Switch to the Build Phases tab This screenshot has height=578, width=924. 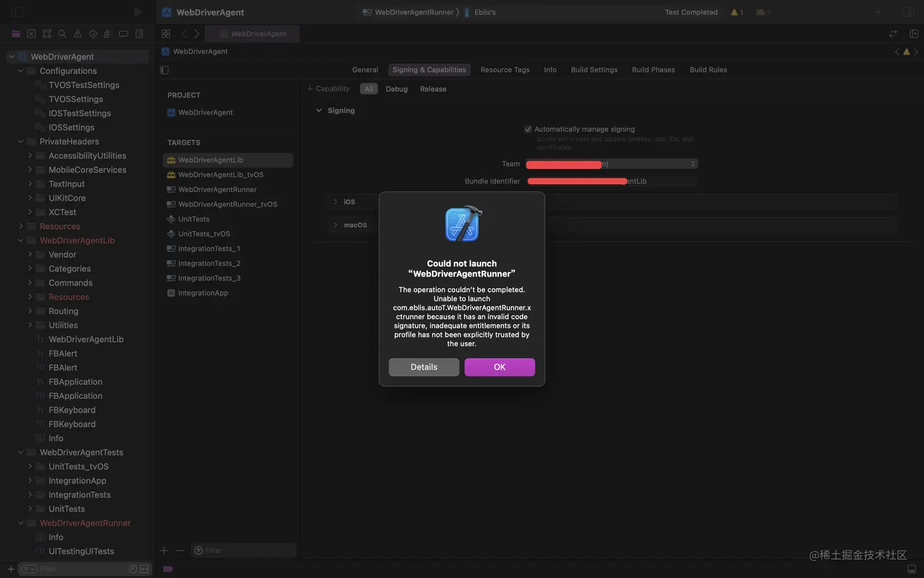pos(653,70)
